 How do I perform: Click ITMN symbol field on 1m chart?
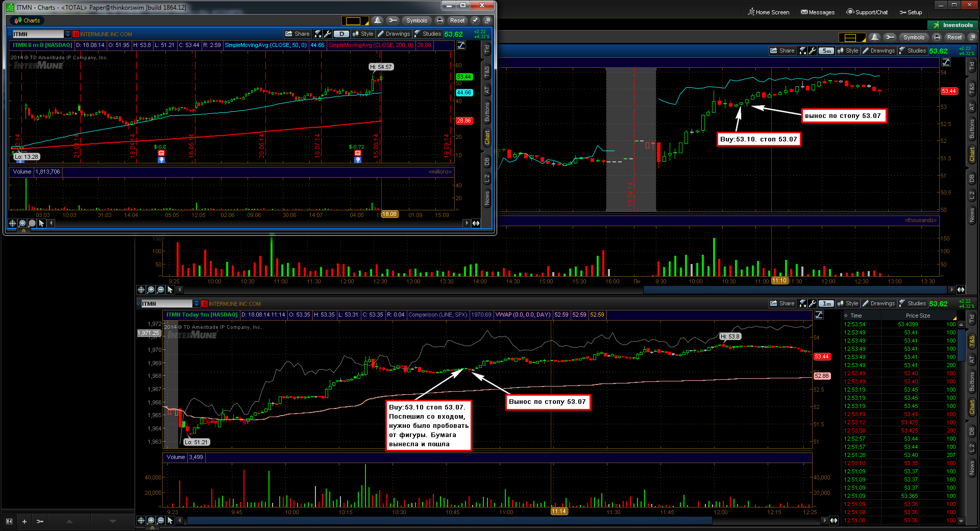(x=167, y=304)
